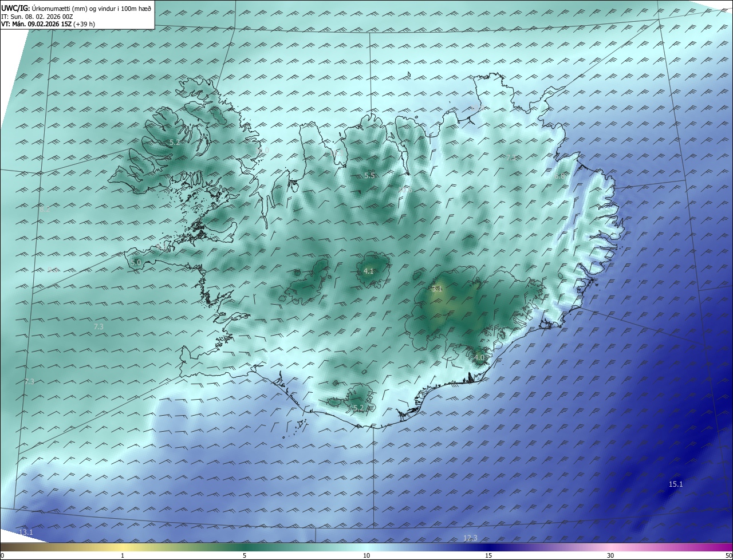733x560 pixels.
Task: Click the '0' tick on the legend
Action: (x=2, y=556)
